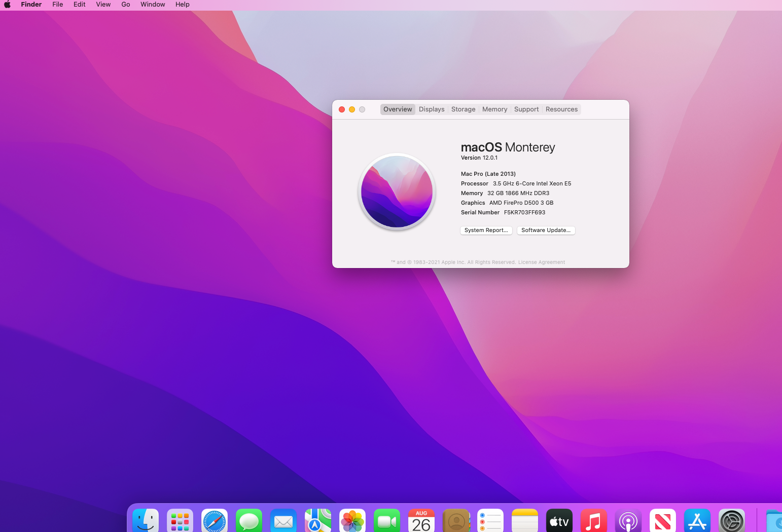782x532 pixels.
Task: Open the File menu
Action: point(58,5)
